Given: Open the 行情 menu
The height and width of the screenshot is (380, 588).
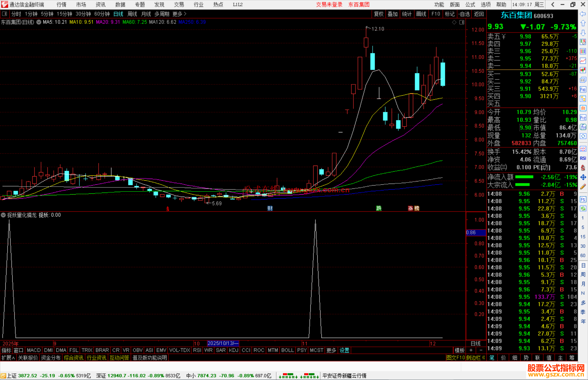Looking at the screenshot, I should tap(62, 5).
